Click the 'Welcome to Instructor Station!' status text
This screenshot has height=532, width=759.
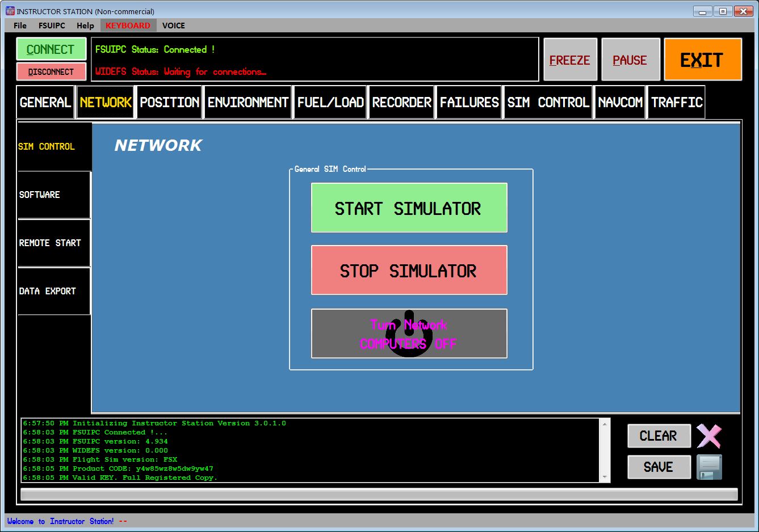60,521
